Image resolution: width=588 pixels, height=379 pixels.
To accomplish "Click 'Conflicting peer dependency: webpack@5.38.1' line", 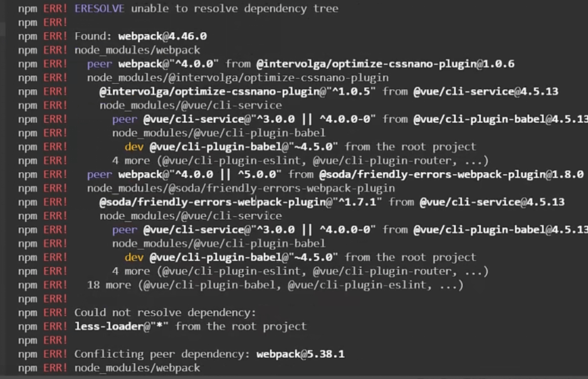I will click(x=209, y=355).
